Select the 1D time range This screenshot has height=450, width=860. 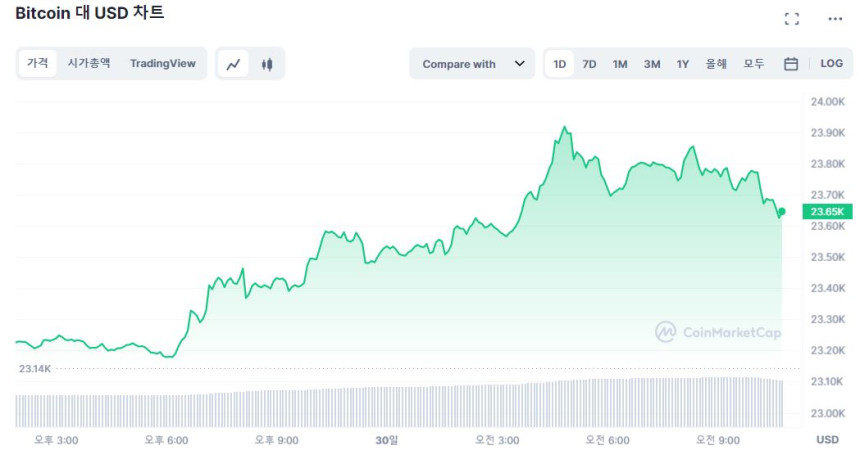tap(560, 64)
